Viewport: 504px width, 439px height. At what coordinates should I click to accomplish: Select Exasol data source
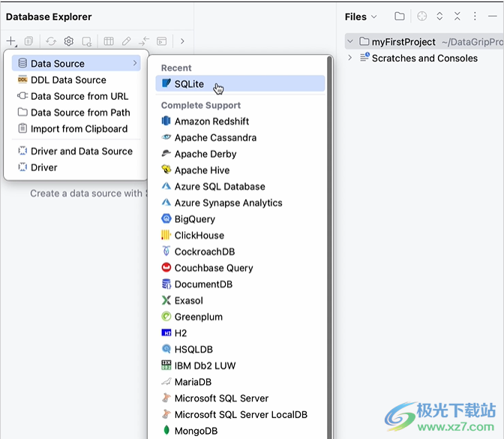pyautogui.click(x=240, y=301)
